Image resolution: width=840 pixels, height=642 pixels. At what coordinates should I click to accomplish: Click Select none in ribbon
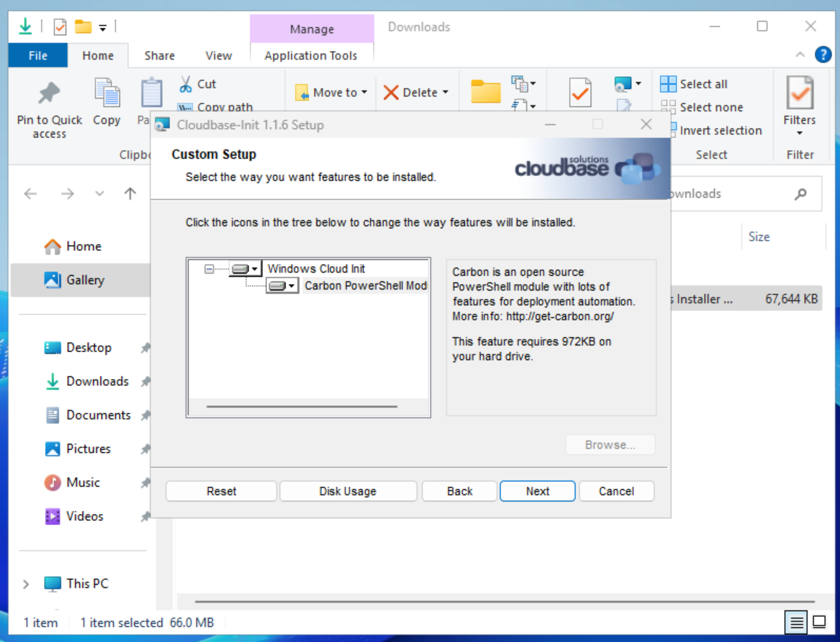pyautogui.click(x=702, y=107)
